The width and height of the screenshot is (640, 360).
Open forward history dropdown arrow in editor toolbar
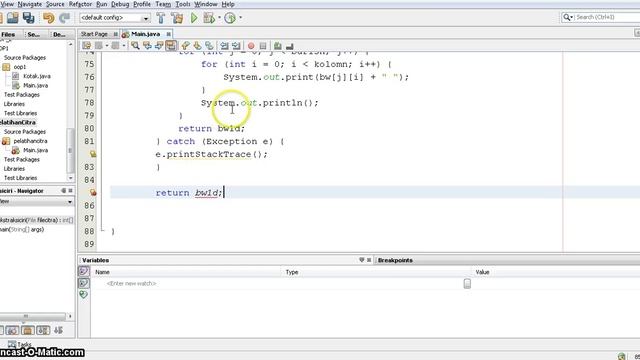124,46
